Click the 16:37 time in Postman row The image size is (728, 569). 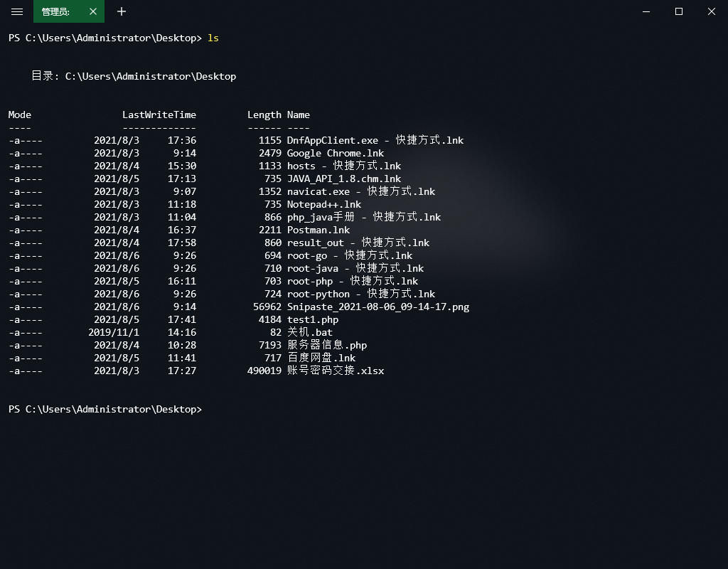182,230
